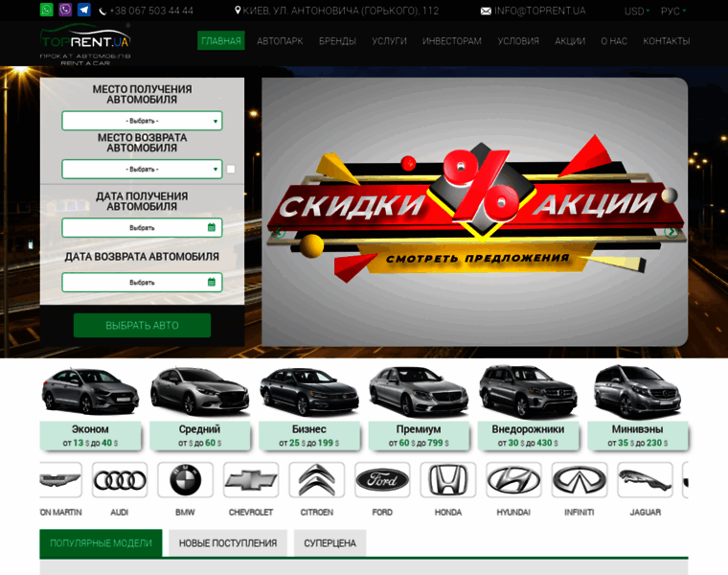Open the pickup date calendar icon
This screenshot has height=575, width=728.
pos(212,227)
